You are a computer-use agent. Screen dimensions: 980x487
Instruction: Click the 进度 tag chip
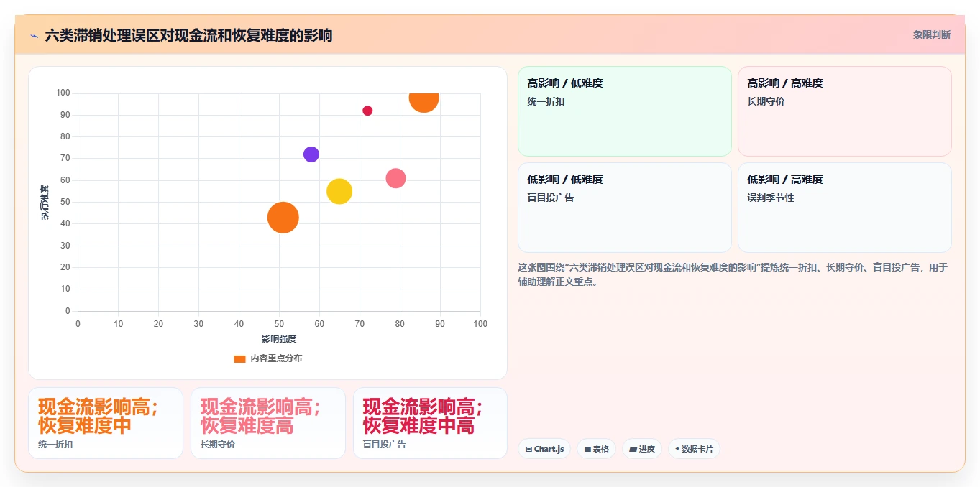click(x=642, y=449)
